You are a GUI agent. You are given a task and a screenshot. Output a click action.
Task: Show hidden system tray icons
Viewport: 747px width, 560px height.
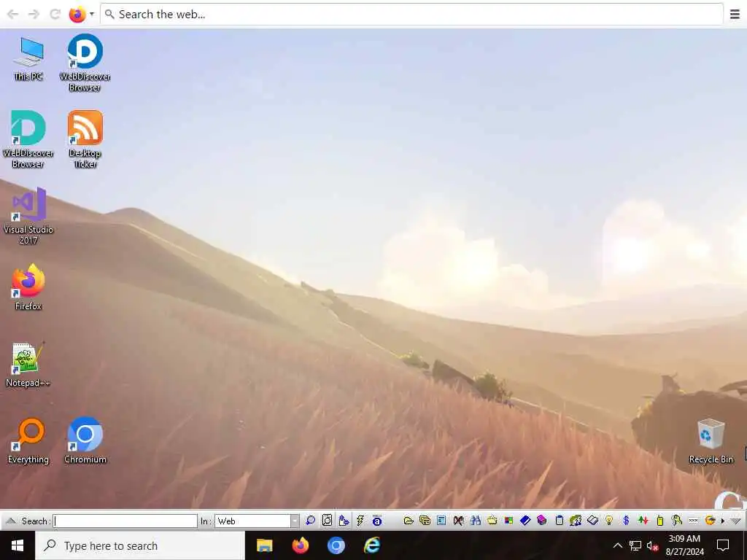tap(617, 545)
